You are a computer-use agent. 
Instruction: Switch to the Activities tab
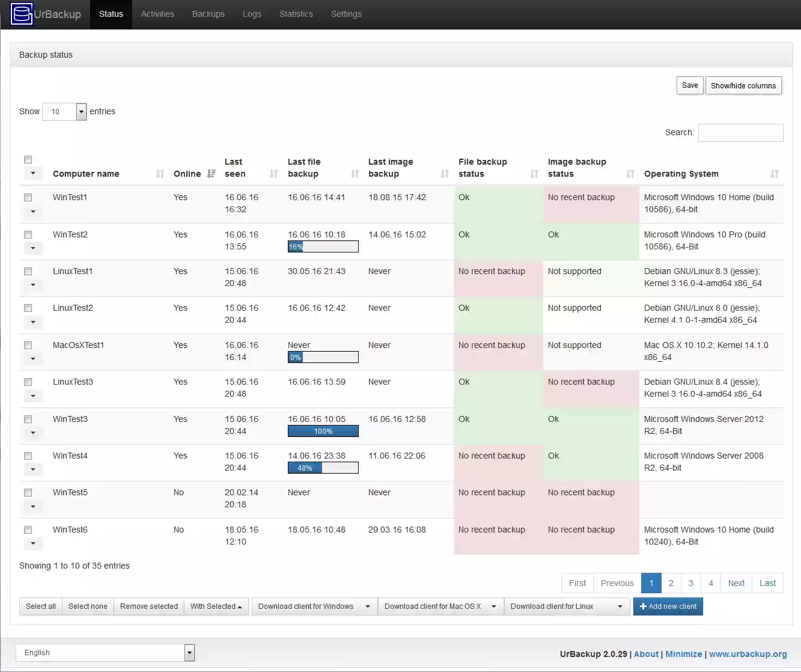tap(157, 14)
